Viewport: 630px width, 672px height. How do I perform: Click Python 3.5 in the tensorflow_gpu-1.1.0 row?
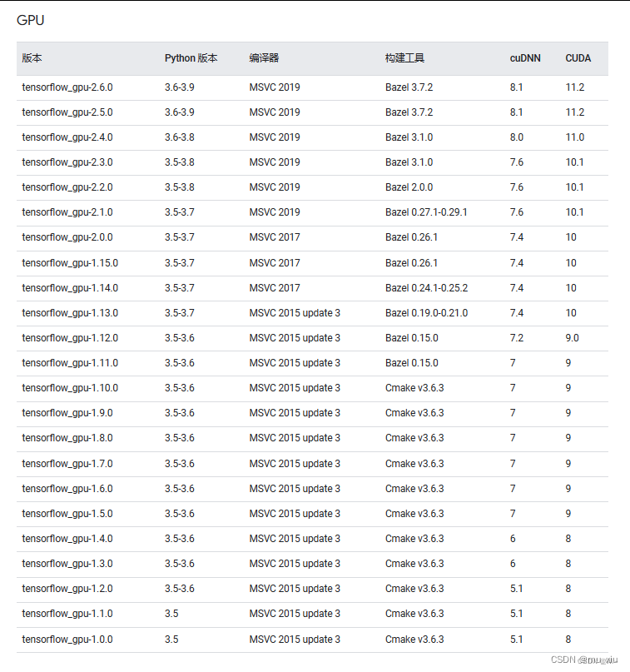171,614
